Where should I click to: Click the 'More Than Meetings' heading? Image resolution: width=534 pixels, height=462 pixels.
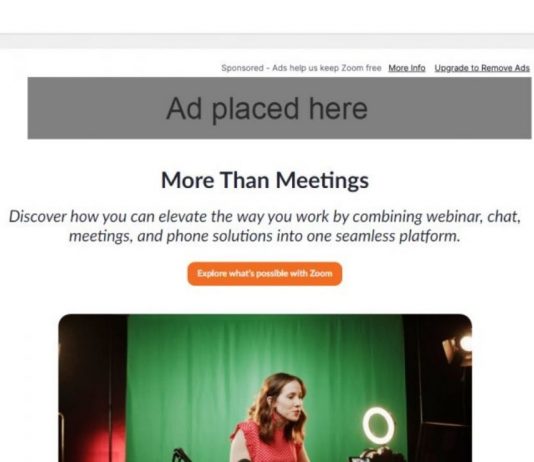[x=265, y=180]
